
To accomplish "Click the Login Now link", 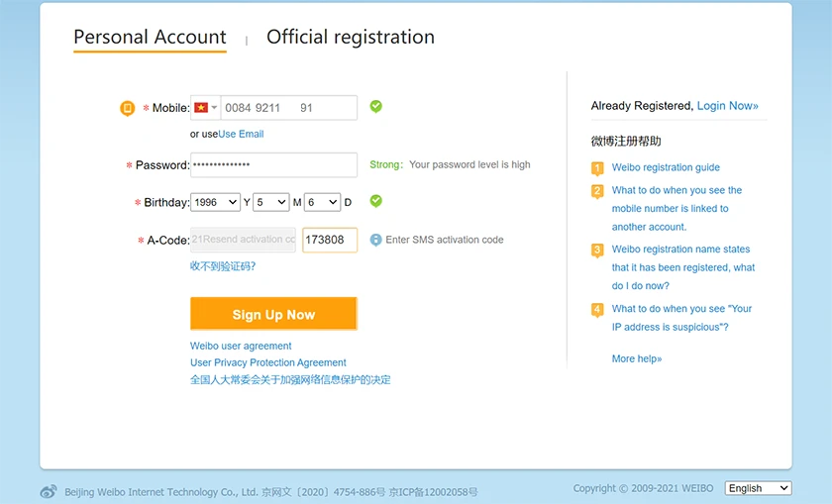I will click(727, 106).
